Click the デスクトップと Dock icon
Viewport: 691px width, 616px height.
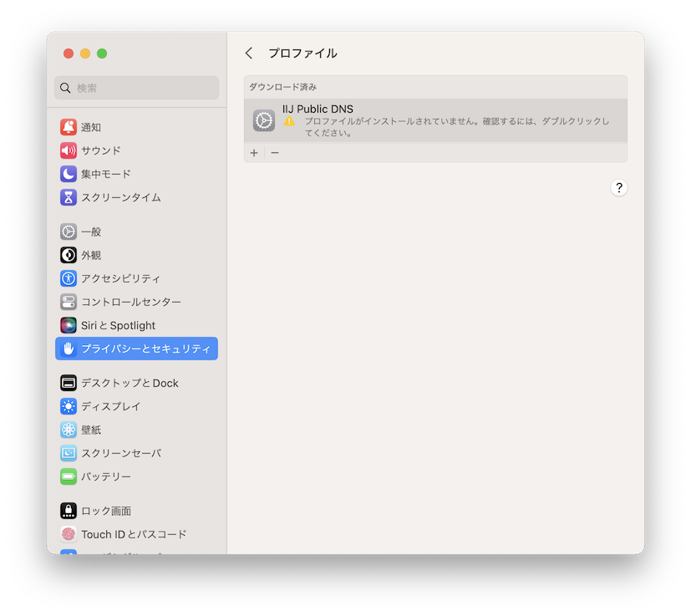(69, 383)
